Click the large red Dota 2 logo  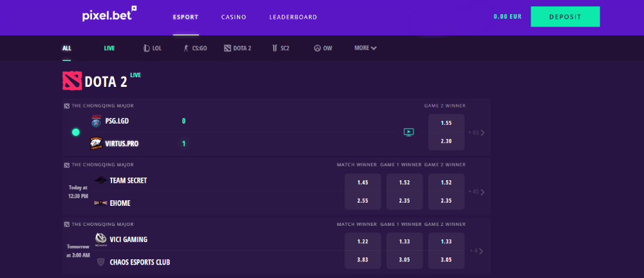(72, 81)
